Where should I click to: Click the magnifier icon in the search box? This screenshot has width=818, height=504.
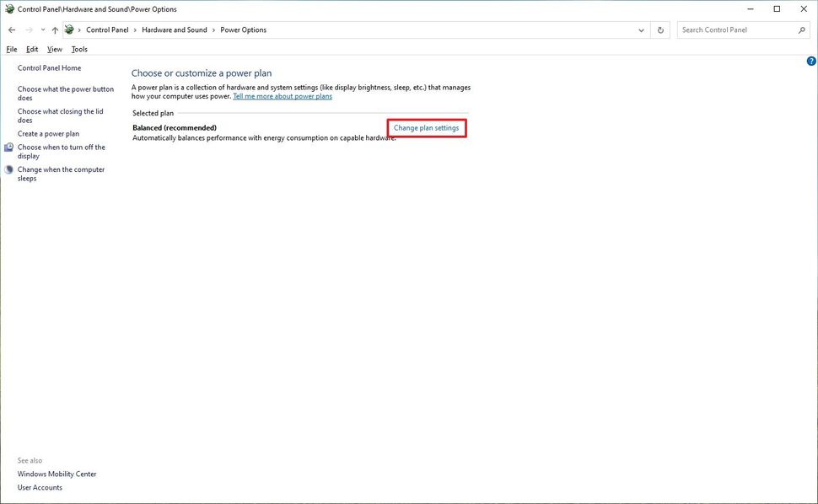pyautogui.click(x=801, y=29)
